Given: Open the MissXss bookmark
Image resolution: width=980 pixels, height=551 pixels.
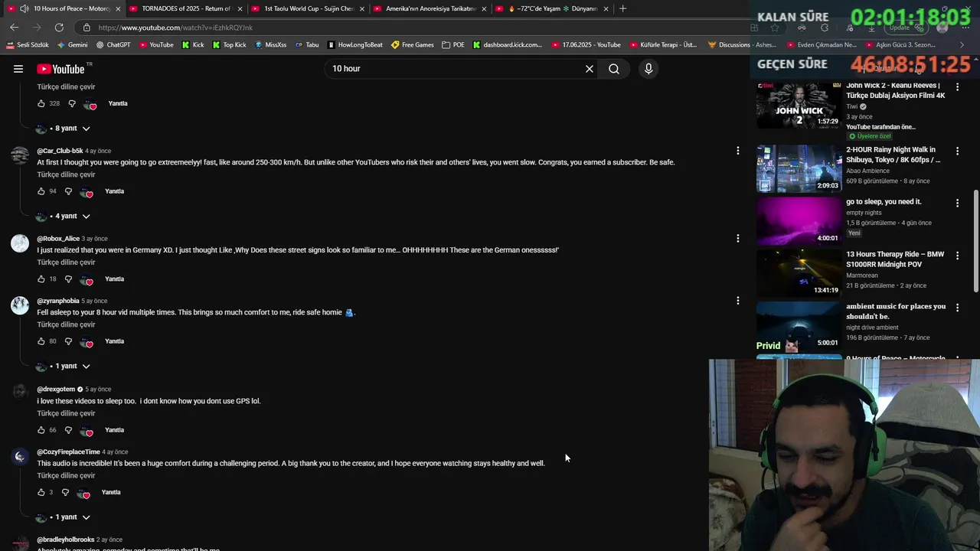Looking at the screenshot, I should point(270,45).
